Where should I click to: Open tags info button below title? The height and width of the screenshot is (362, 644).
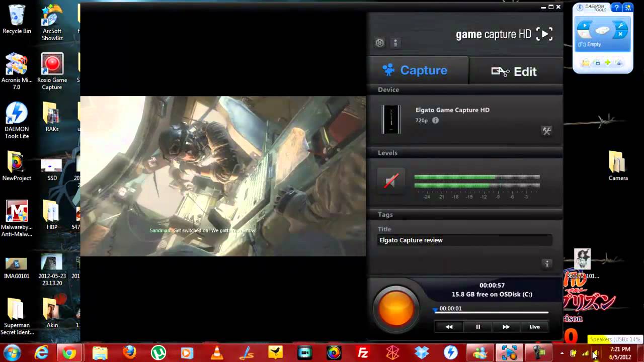547,263
